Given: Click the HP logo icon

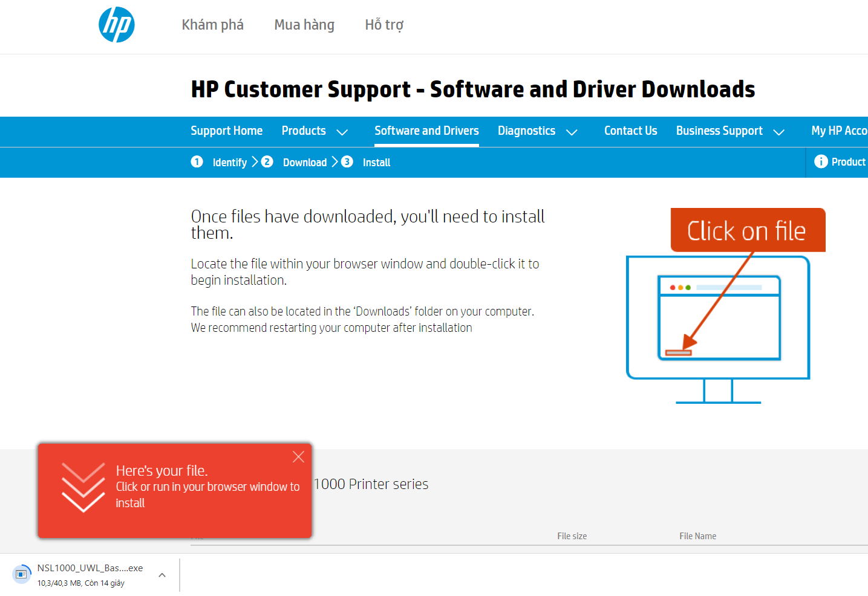Looking at the screenshot, I should point(117,25).
